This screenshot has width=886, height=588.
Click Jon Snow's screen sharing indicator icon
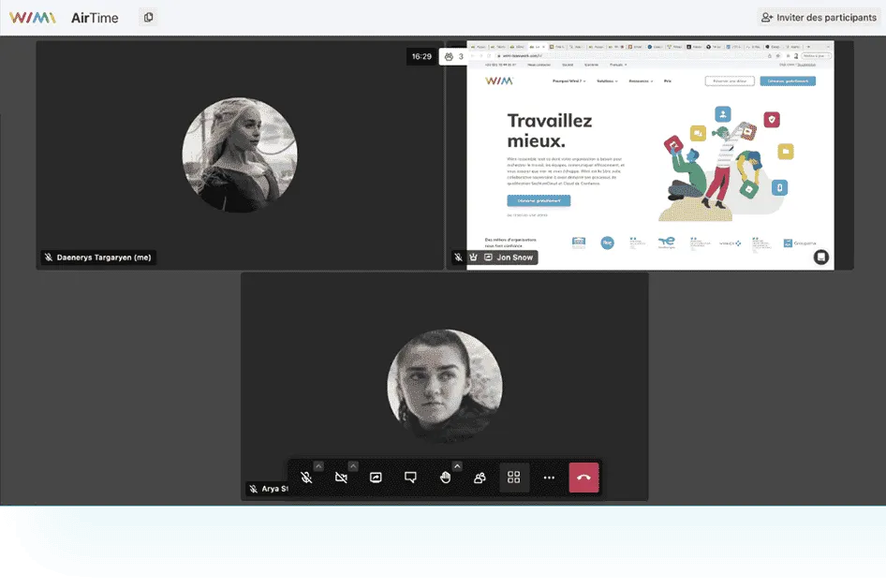point(488,257)
